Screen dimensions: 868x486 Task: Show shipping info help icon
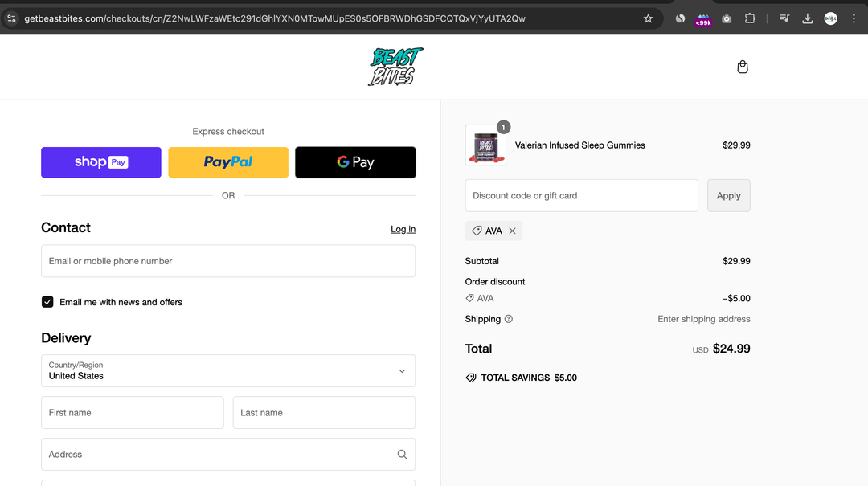coord(509,319)
